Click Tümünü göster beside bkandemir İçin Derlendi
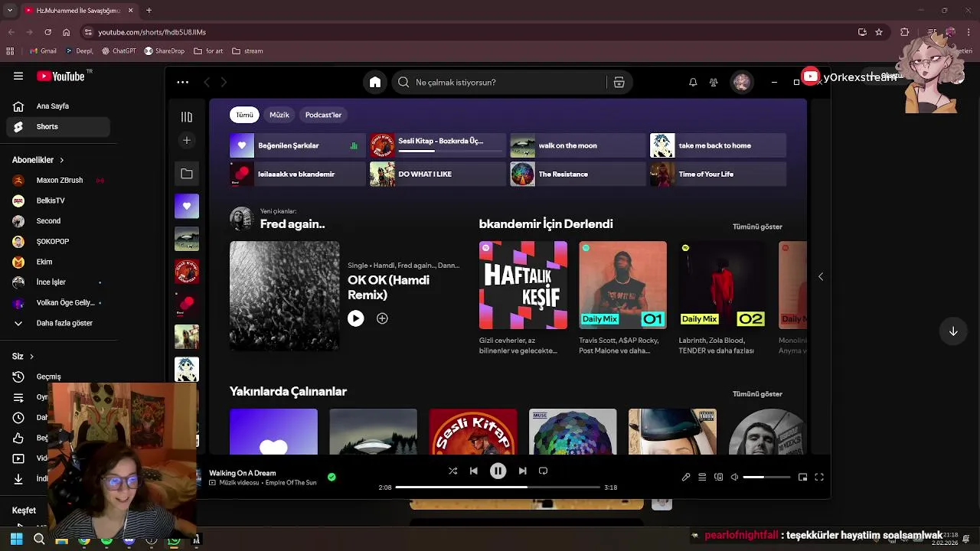Image resolution: width=980 pixels, height=551 pixels. [757, 227]
